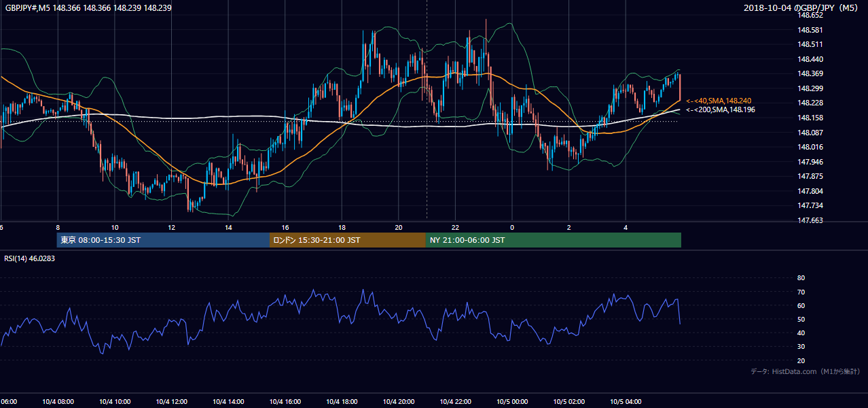The image size is (868, 408).
Task: Click the 10/4 22:00 time axis label
Action: click(455, 402)
